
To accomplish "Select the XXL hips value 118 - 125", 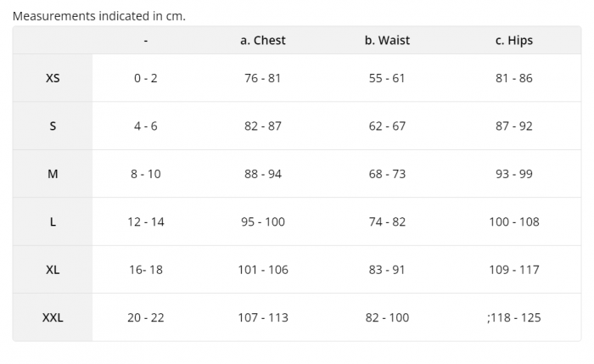I will tap(514, 317).
